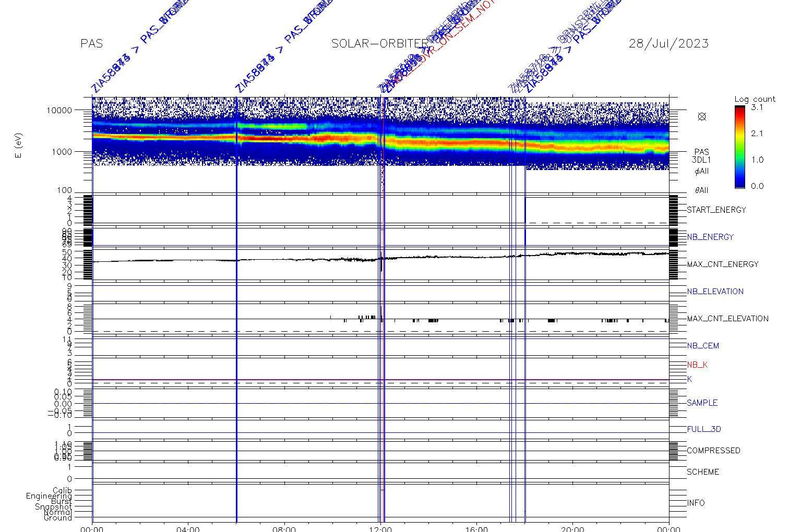Click the INFO panel label

click(x=696, y=503)
